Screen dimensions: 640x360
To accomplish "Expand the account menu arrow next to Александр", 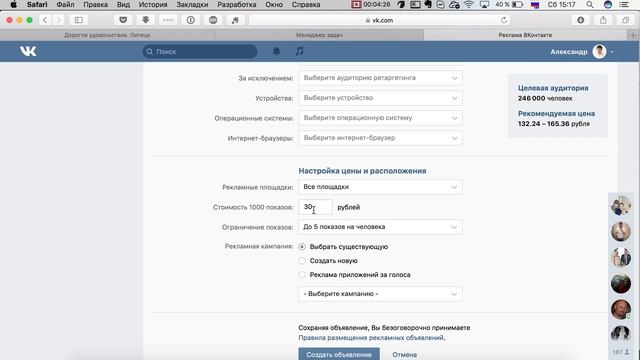I will tap(612, 52).
